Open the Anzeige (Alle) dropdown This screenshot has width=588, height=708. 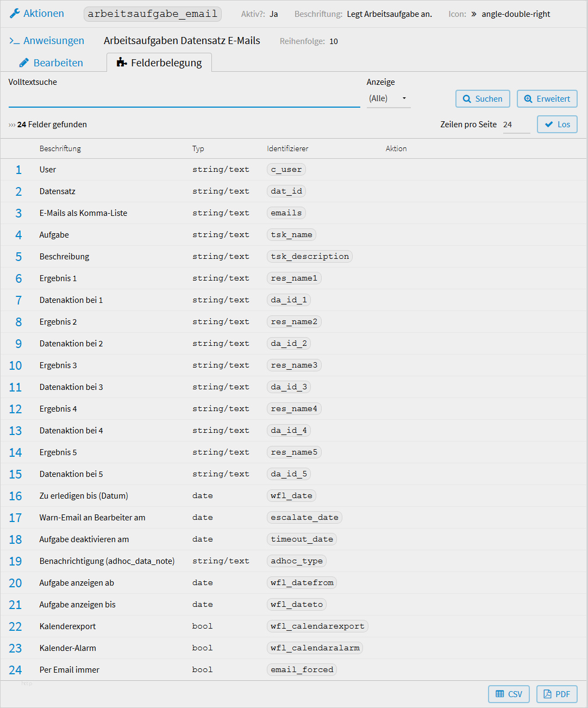pyautogui.click(x=388, y=98)
